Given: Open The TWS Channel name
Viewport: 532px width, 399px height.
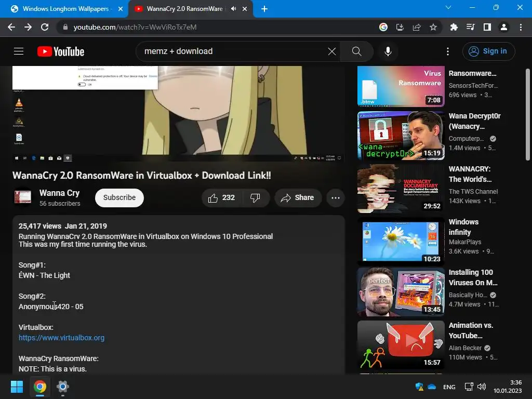Looking at the screenshot, I should (x=473, y=192).
